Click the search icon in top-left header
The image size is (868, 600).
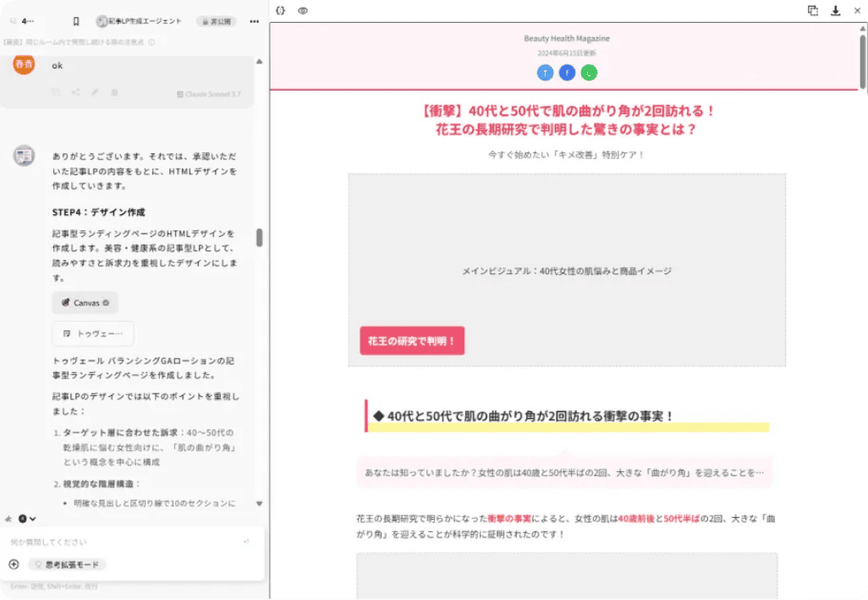[14, 21]
